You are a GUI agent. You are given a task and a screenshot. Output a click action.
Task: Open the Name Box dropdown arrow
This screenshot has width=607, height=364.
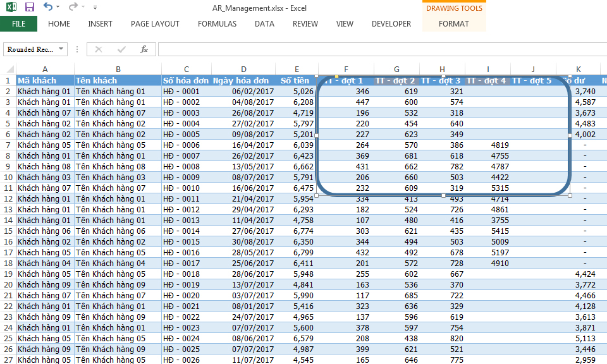[x=61, y=49]
